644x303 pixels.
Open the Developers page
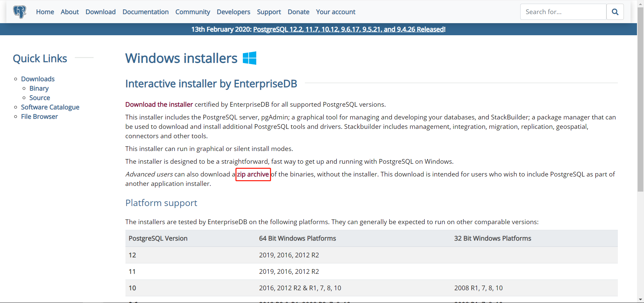point(233,12)
